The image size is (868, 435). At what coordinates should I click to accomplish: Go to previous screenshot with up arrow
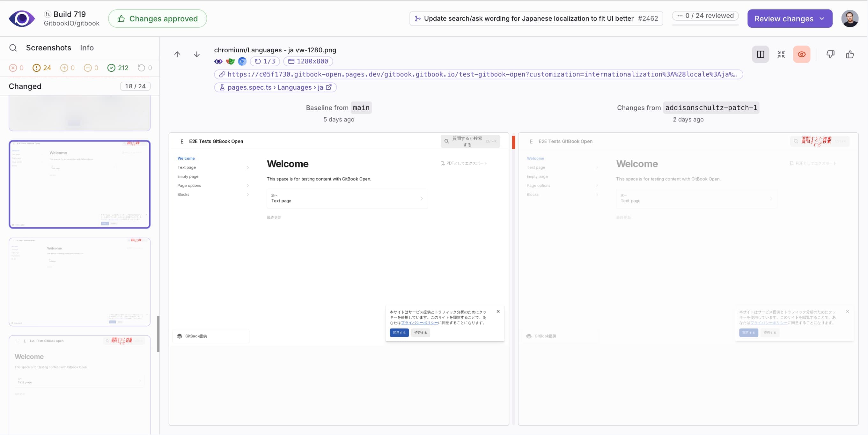pyautogui.click(x=177, y=54)
